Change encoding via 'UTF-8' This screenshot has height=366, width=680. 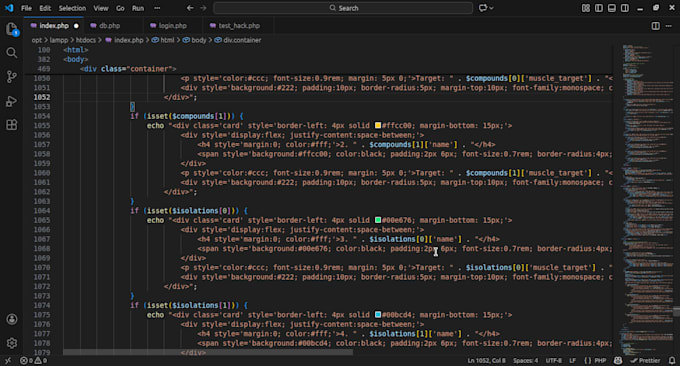pos(554,360)
